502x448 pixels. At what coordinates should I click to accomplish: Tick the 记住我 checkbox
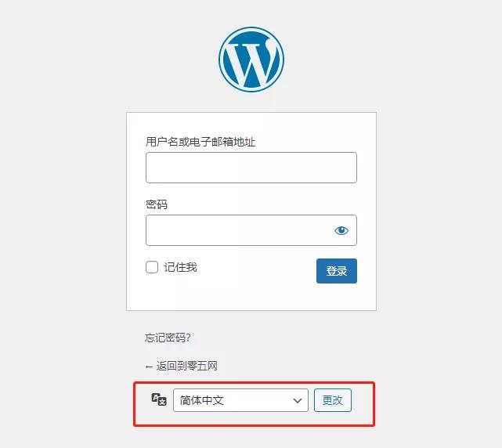click(152, 267)
